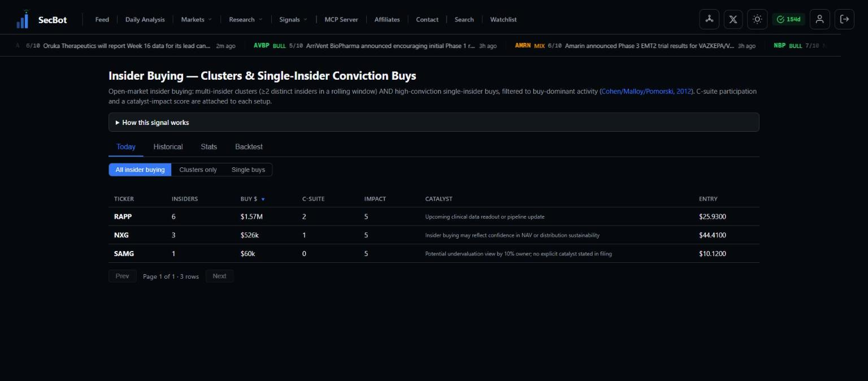Switch to the Historical tab
The width and height of the screenshot is (868, 381).
(x=168, y=146)
